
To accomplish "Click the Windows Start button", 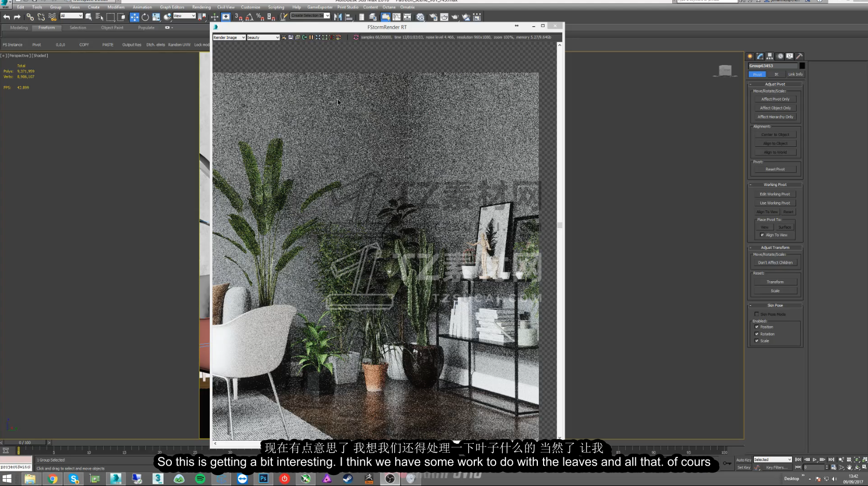I will pos(7,479).
